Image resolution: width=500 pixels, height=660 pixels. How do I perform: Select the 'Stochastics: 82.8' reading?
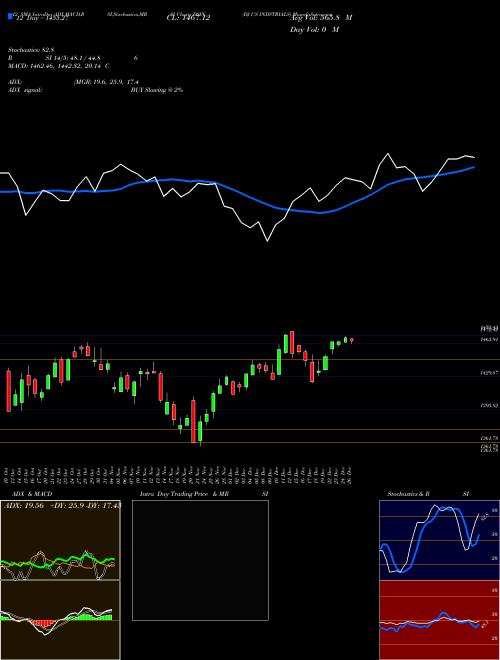point(31,50)
